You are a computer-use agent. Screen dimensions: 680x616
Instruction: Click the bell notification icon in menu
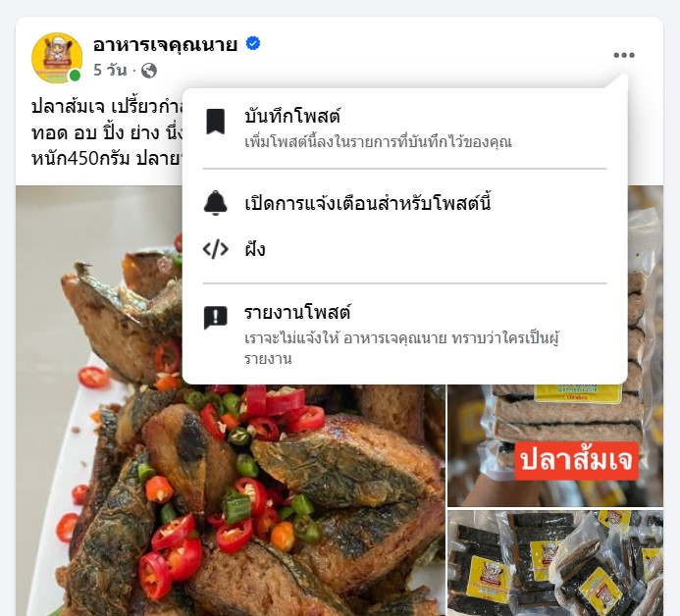pos(215,203)
